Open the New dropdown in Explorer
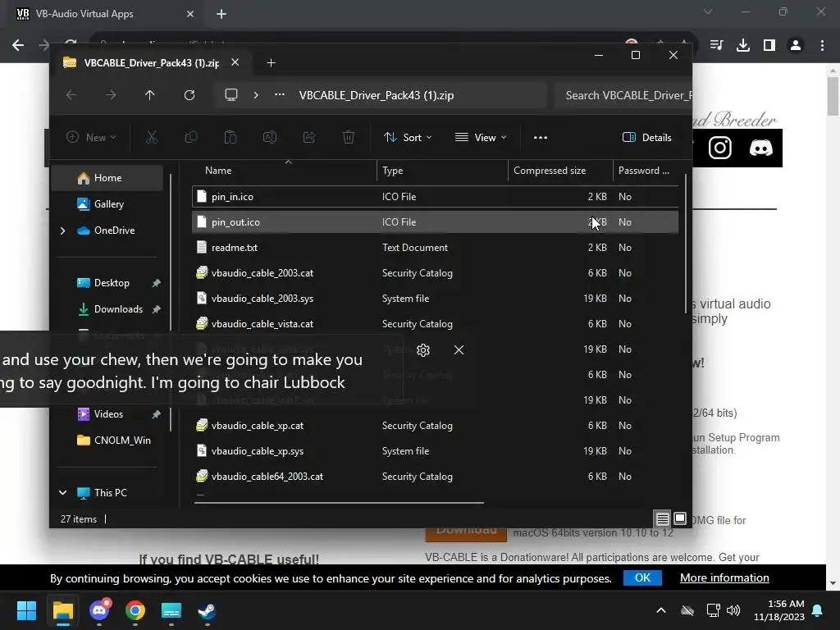 pyautogui.click(x=91, y=138)
